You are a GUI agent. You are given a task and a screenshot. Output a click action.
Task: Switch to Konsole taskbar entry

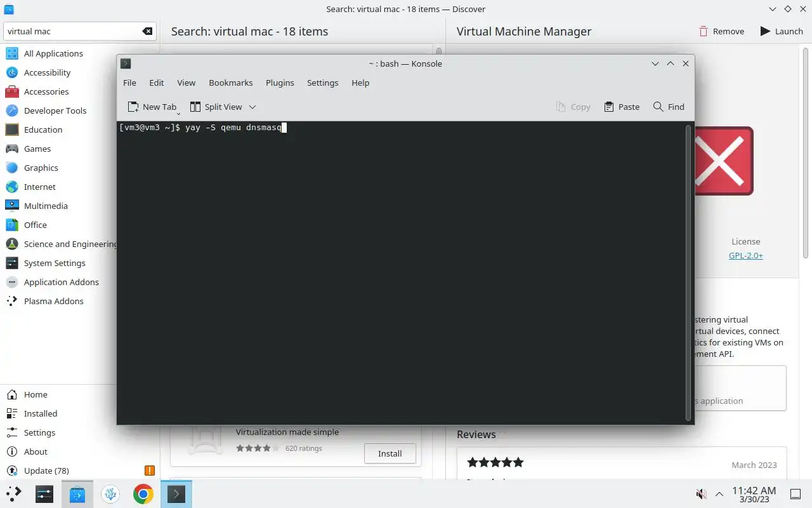coord(176,494)
